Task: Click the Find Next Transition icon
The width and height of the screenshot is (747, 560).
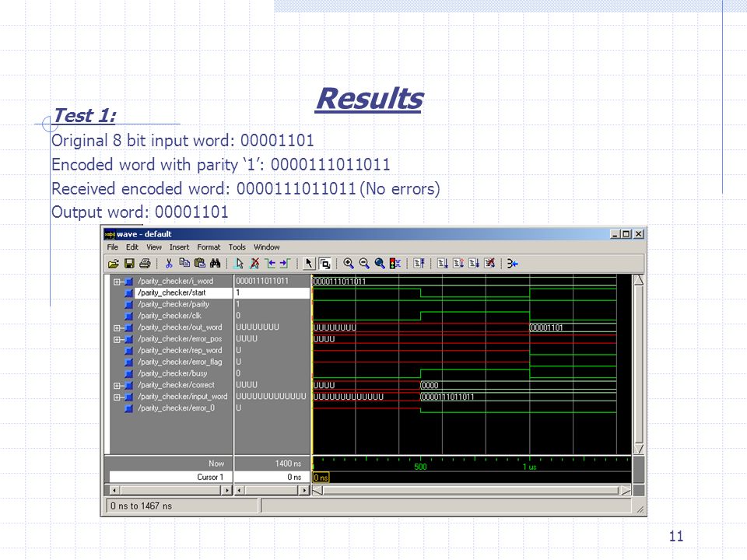Action: [x=286, y=264]
